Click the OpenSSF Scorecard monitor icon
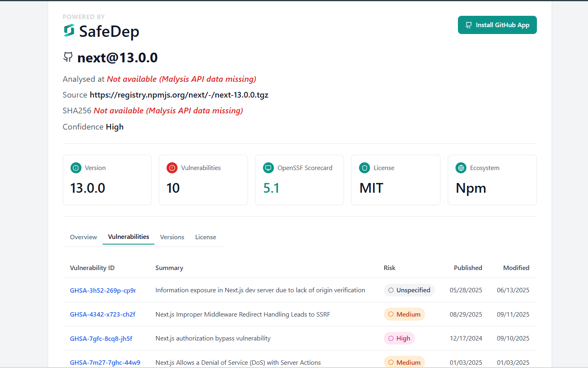 (268, 168)
